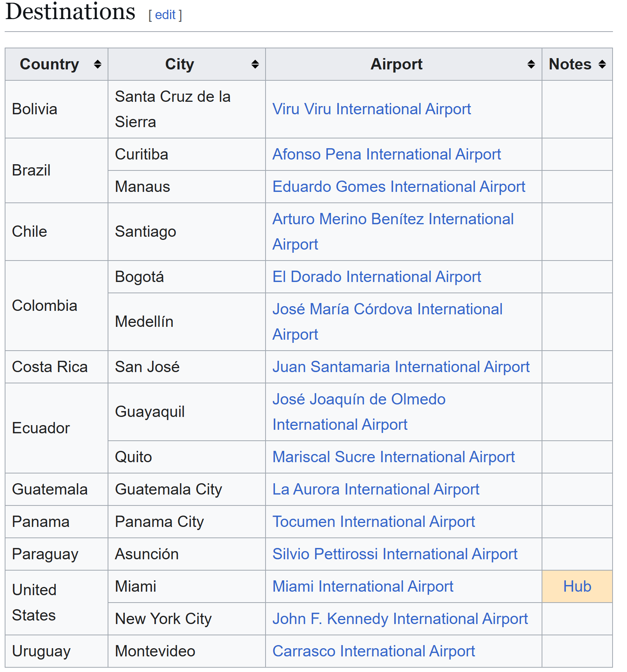Open Silvio Pettirossi International Airport page

tap(395, 554)
